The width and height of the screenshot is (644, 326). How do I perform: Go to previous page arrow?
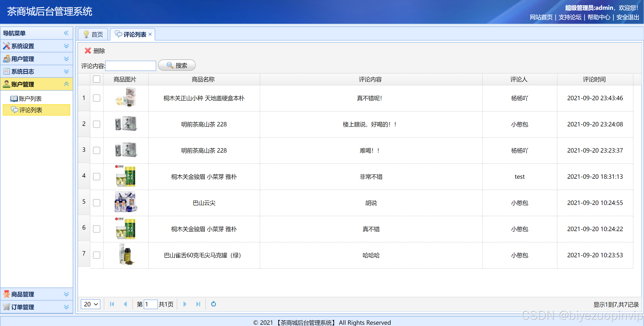click(125, 304)
